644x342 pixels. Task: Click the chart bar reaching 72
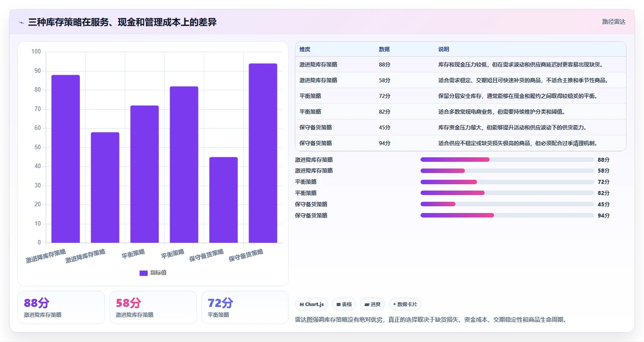click(x=145, y=174)
